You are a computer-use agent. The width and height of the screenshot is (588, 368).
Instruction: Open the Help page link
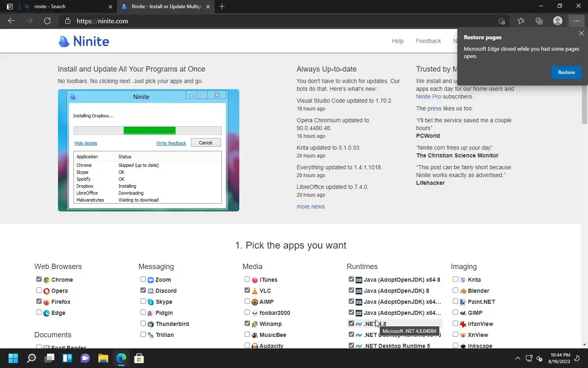[398, 41]
